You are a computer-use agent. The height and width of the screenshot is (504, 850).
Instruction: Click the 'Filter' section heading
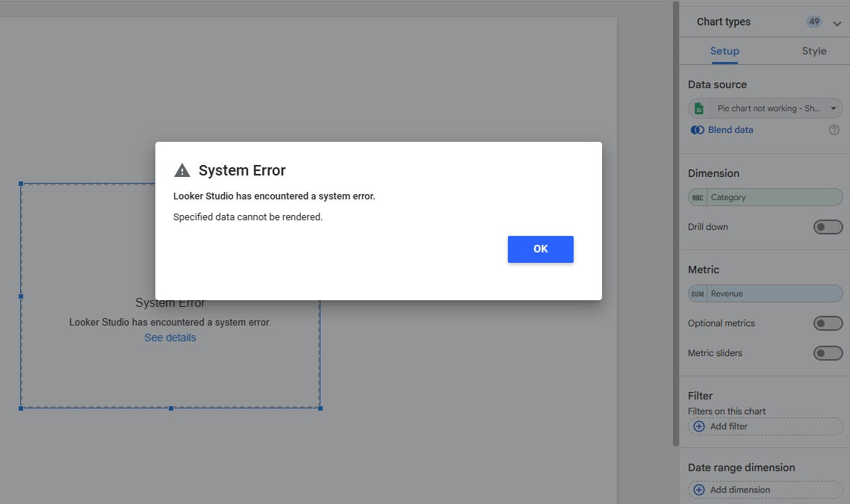700,396
